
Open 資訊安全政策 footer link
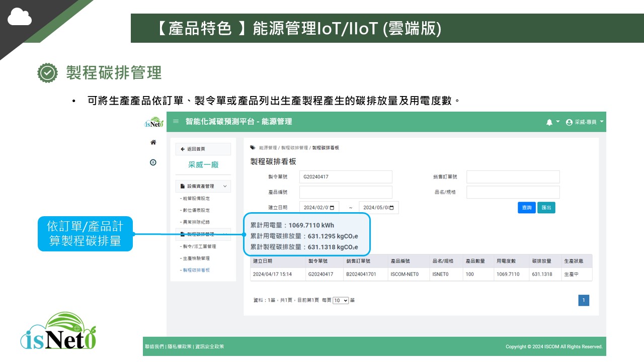pos(209,346)
